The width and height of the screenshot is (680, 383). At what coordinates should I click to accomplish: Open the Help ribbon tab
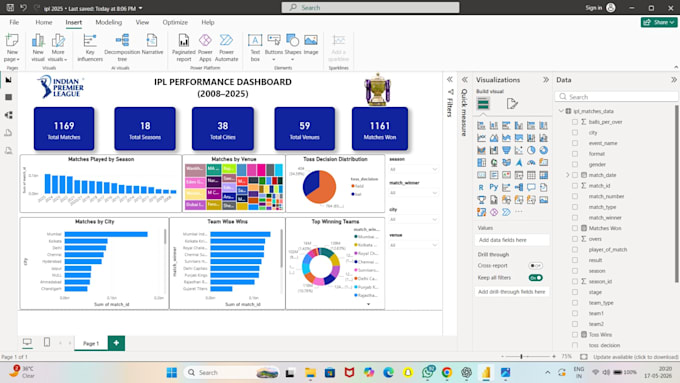208,22
